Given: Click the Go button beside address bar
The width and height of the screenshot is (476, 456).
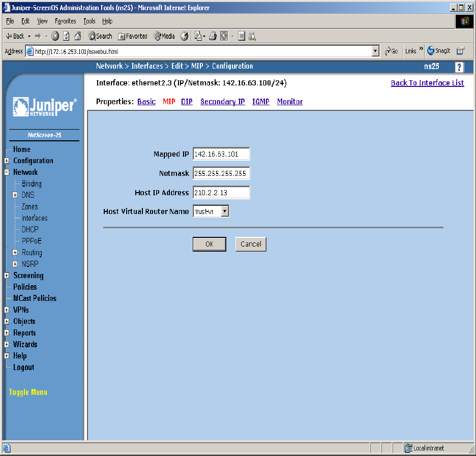Looking at the screenshot, I should [391, 51].
